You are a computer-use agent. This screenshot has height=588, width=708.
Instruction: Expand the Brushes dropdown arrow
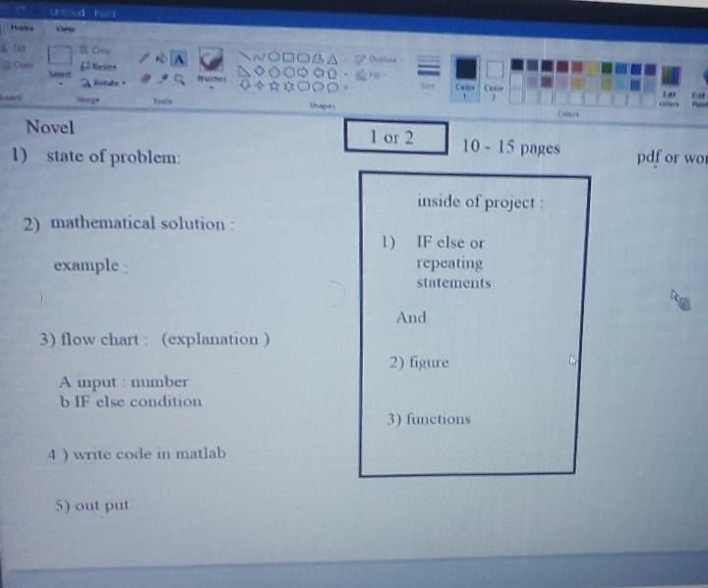coord(210,86)
